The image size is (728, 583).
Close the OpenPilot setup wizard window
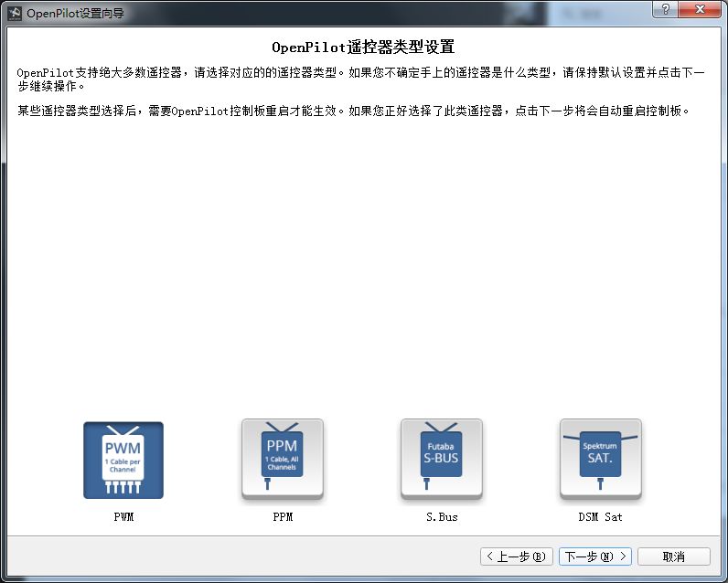point(700,9)
